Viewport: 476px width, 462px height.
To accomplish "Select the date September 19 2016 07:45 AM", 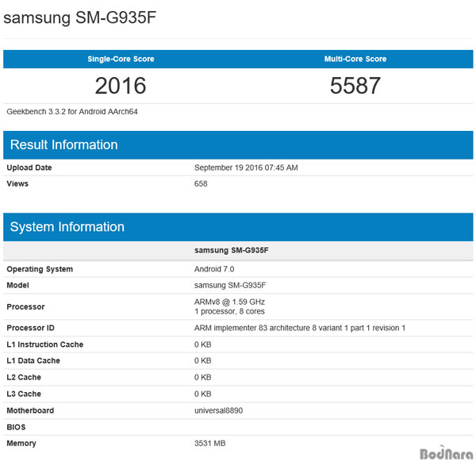I will (x=246, y=167).
